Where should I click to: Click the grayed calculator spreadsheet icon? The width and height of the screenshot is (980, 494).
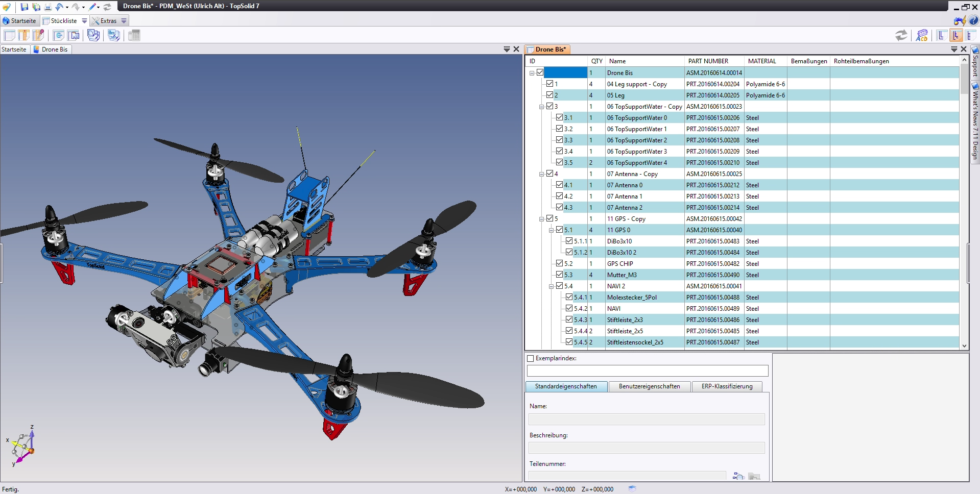pyautogui.click(x=134, y=35)
